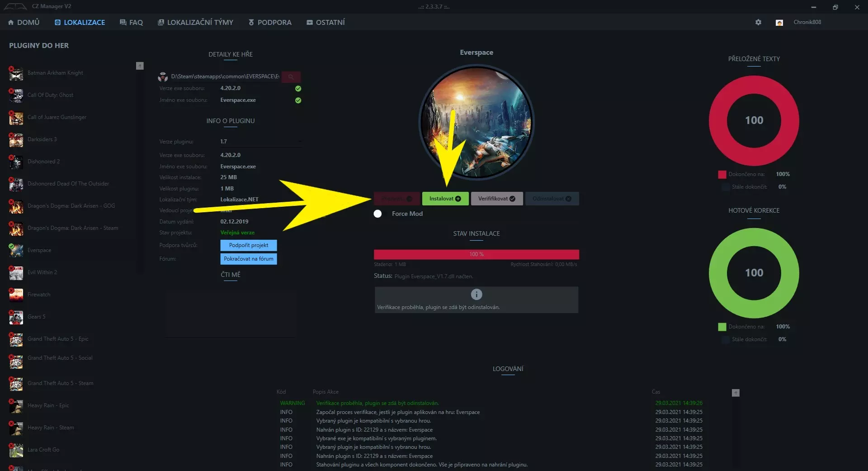The width and height of the screenshot is (868, 471).
Task: Click log entry about Stahování pluginu dokončeno
Action: coord(422,465)
